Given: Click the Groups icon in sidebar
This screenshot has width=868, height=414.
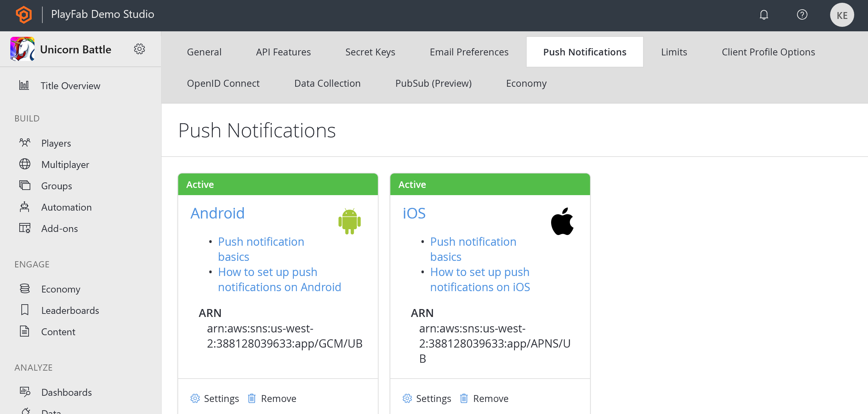Looking at the screenshot, I should tap(24, 185).
